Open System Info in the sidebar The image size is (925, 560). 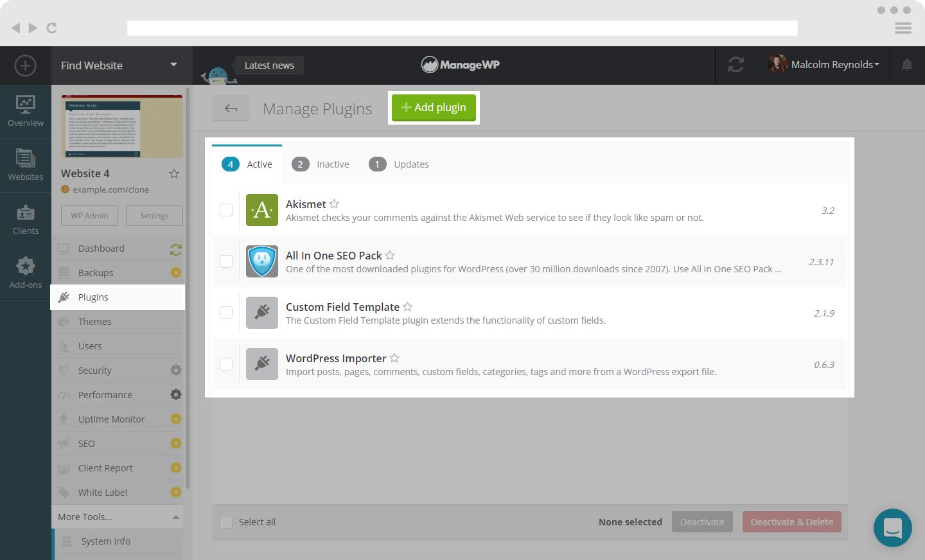pos(118,541)
